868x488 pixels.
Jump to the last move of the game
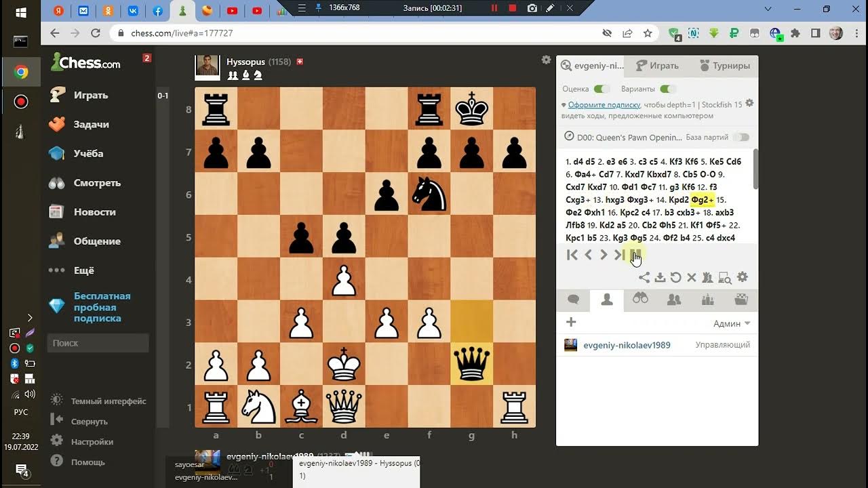coord(619,255)
